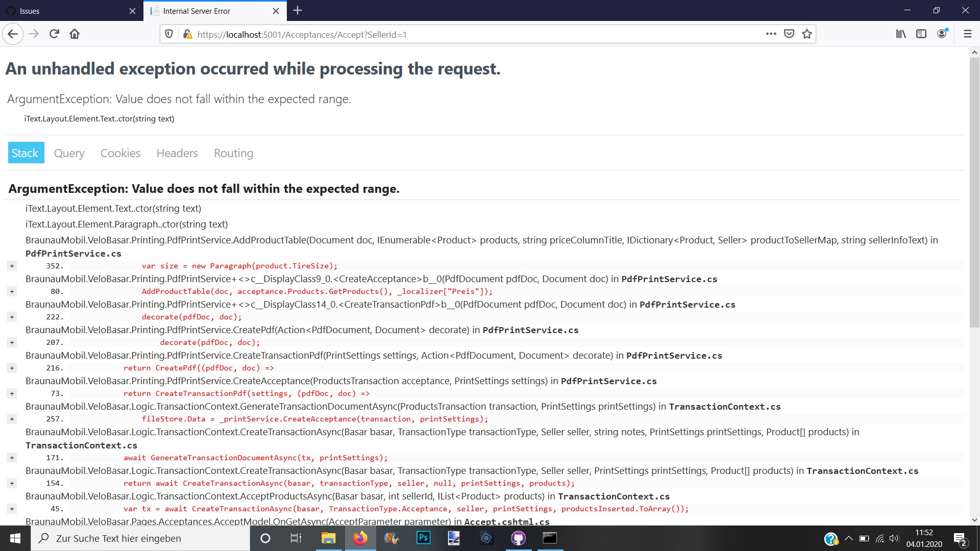Screen dimensions: 980x551
Task: Show the library bookmarks icon
Action: tap(901, 34)
